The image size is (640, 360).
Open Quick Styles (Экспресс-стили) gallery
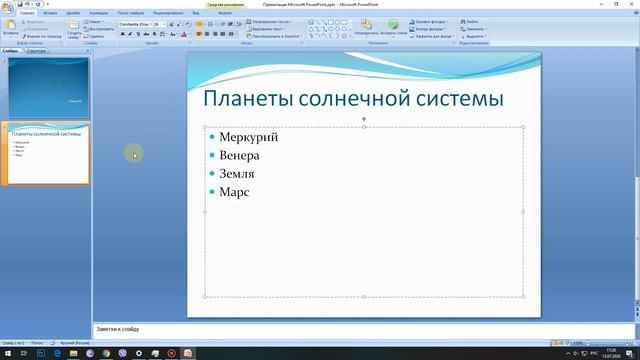(x=393, y=28)
